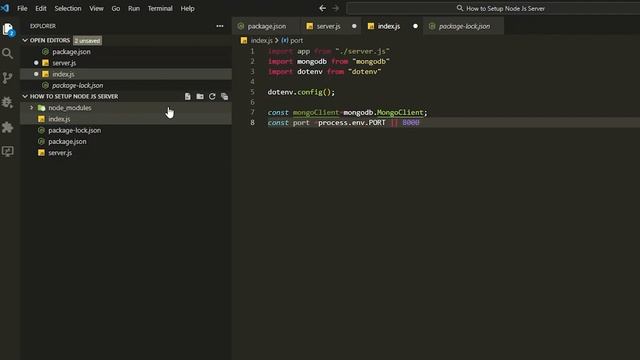Open the Remote Explorer view
The width and height of the screenshot is (640, 360).
pos(7,151)
